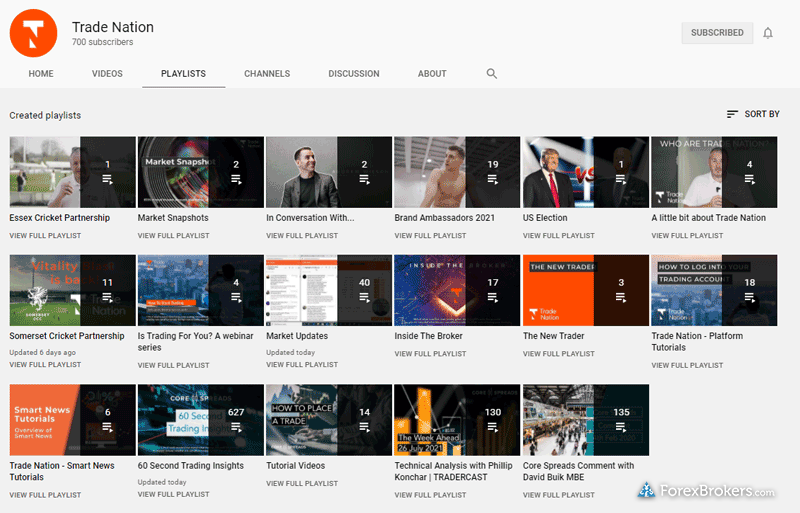Select the Playlists tab
This screenshot has height=513, width=800.
183,74
